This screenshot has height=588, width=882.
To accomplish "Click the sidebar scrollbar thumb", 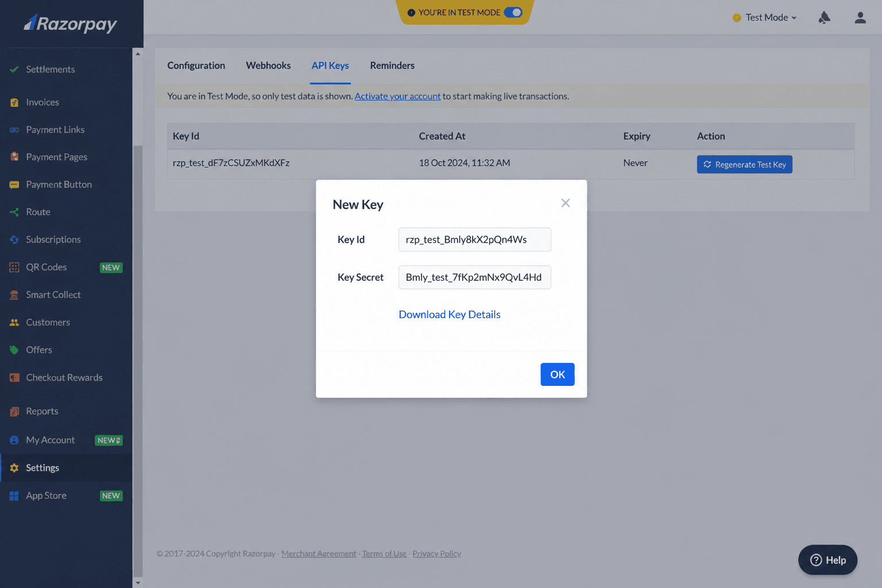I will [x=138, y=361].
